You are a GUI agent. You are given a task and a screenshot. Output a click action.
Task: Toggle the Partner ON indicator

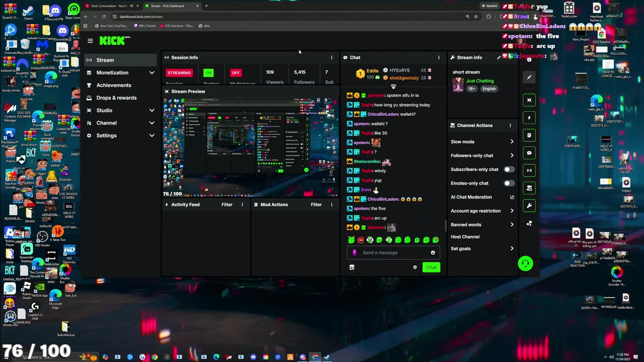click(208, 73)
